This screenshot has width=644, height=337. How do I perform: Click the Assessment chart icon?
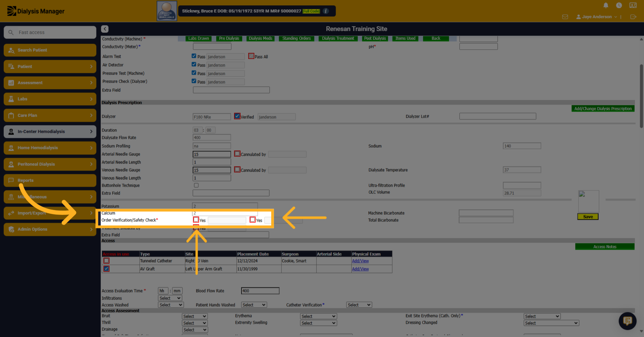pyautogui.click(x=11, y=83)
